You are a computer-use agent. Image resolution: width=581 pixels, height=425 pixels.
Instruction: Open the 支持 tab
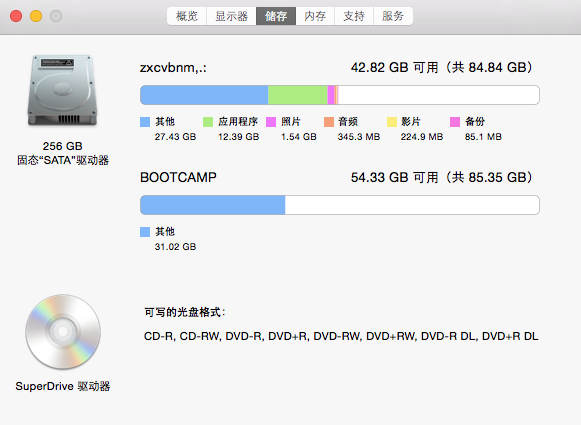[x=354, y=16]
